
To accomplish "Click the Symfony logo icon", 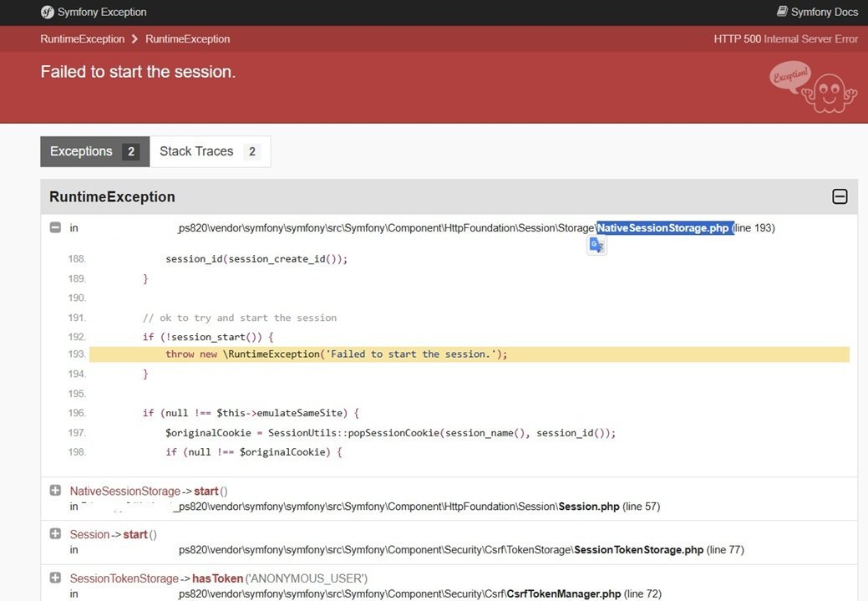I will click(x=48, y=13).
